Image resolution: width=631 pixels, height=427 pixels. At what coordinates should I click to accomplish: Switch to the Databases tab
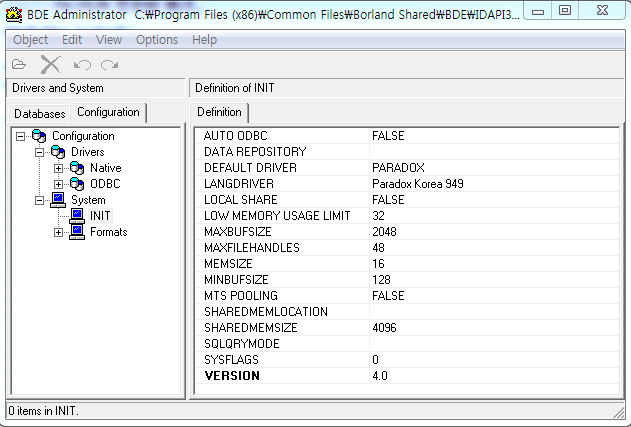[40, 114]
